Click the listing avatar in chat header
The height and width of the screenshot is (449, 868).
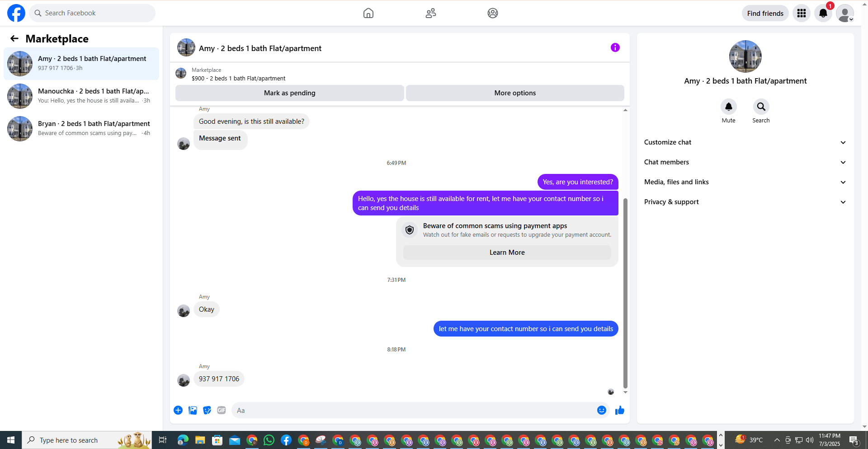(186, 47)
